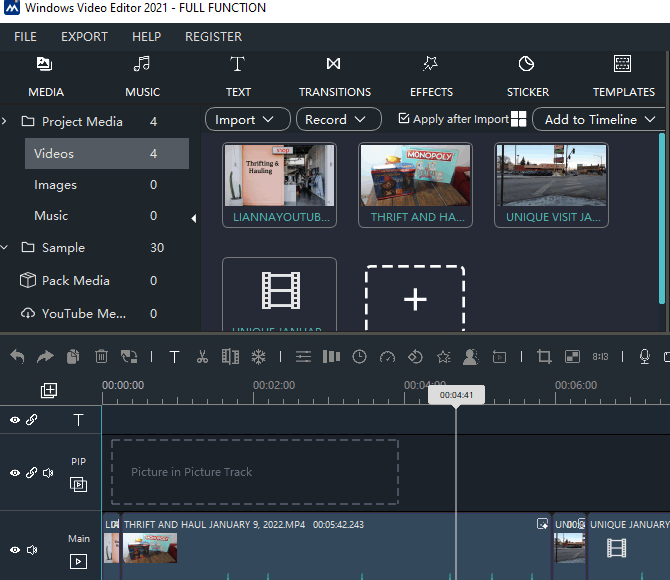Open the HELP menu
670x580 pixels.
tap(147, 37)
